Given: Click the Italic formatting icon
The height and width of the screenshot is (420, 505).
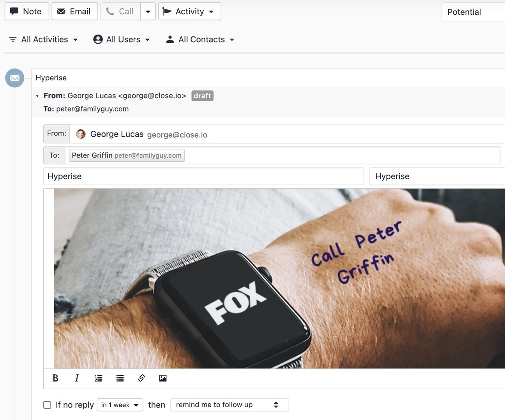Looking at the screenshot, I should pyautogui.click(x=77, y=378).
